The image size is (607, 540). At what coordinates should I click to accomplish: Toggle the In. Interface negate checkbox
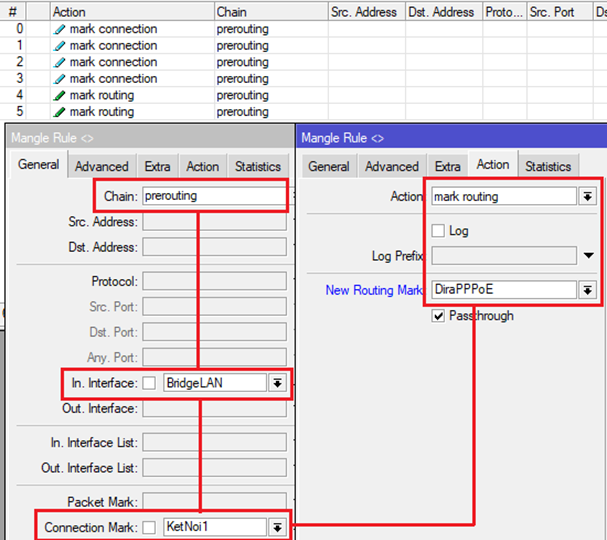(149, 382)
